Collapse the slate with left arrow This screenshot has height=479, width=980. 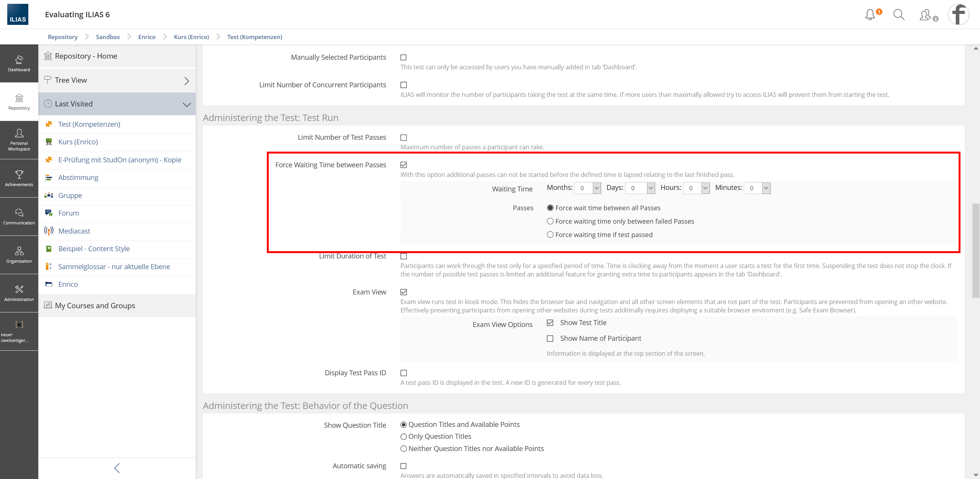[117, 468]
